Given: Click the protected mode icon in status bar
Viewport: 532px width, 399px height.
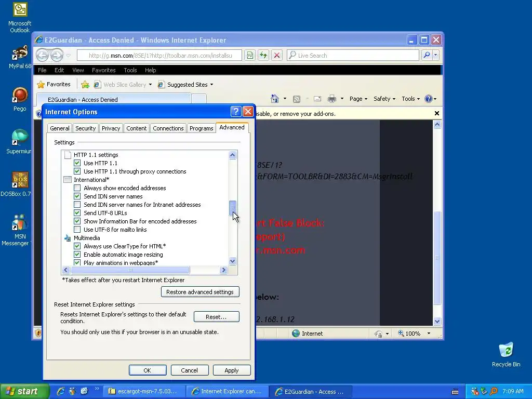Looking at the screenshot, I should pyautogui.click(x=378, y=334).
